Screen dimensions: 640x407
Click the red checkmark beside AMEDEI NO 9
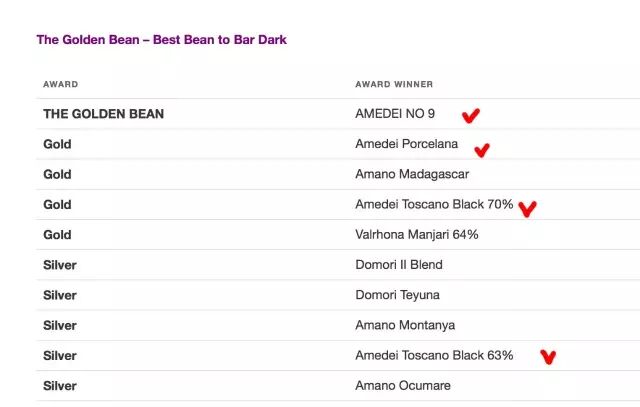coord(471,116)
